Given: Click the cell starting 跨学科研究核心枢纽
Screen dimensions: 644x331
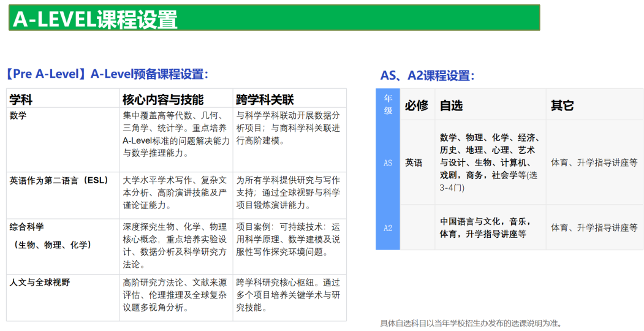Looking at the screenshot, I should 290,298.
